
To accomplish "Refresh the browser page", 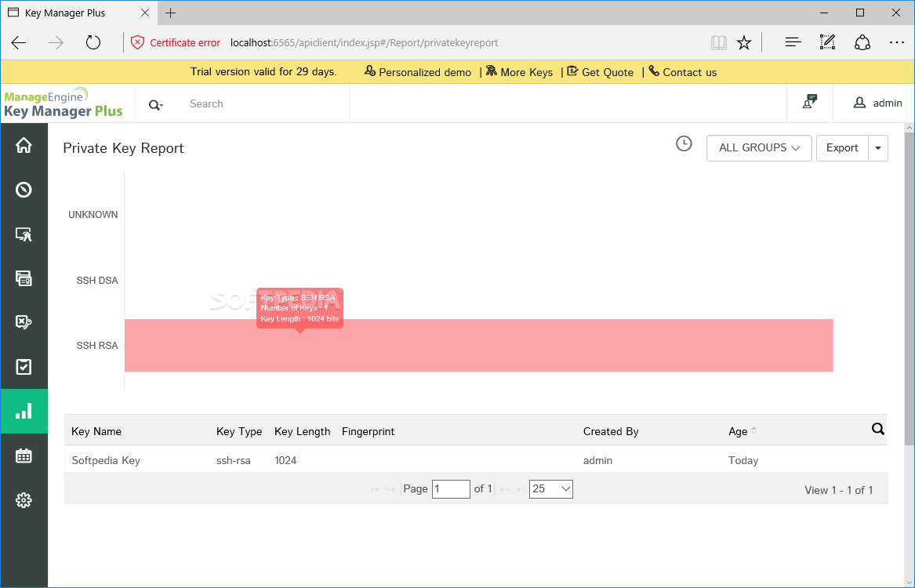I will 93,42.
